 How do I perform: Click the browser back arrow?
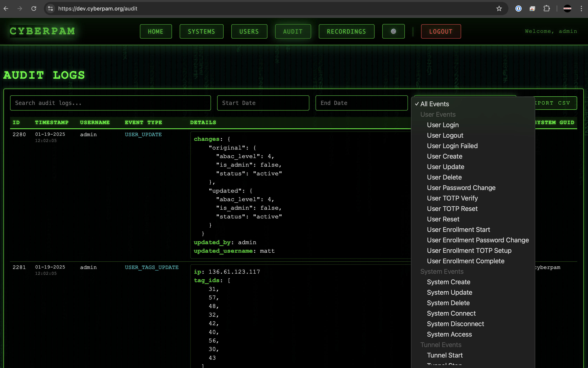[x=6, y=9]
